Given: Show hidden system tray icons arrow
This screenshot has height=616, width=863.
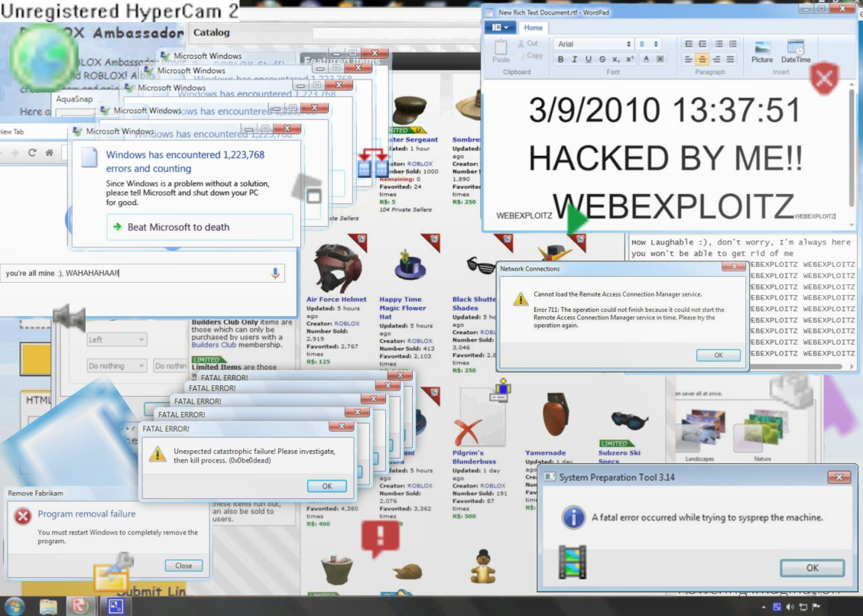Looking at the screenshot, I should tap(764, 607).
